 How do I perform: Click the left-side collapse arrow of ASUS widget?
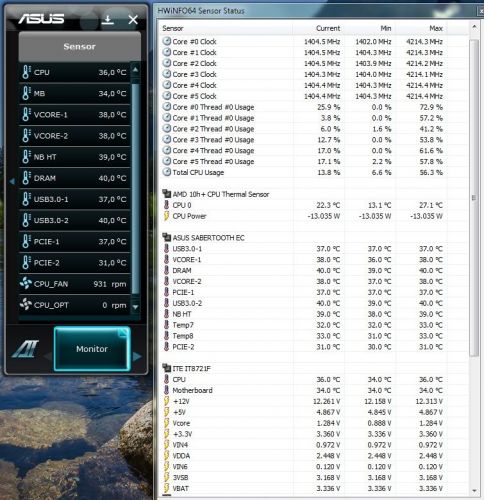(12, 181)
